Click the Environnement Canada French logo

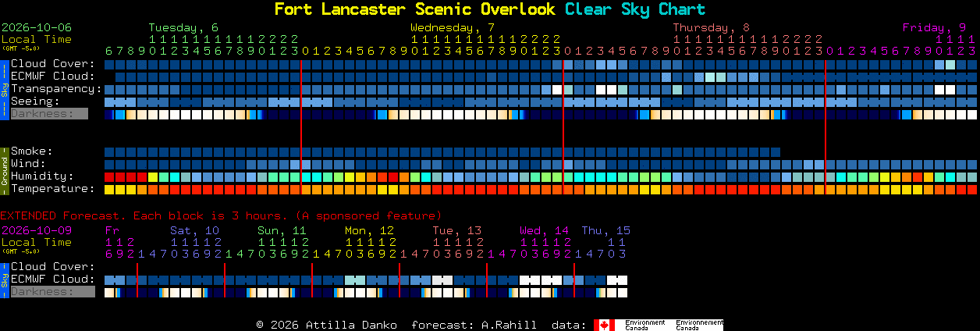699,325
